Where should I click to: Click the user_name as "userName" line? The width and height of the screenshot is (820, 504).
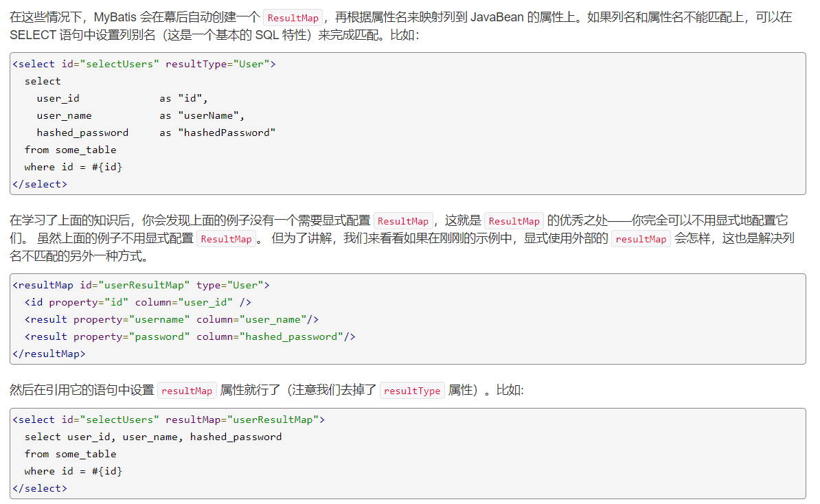pos(141,115)
